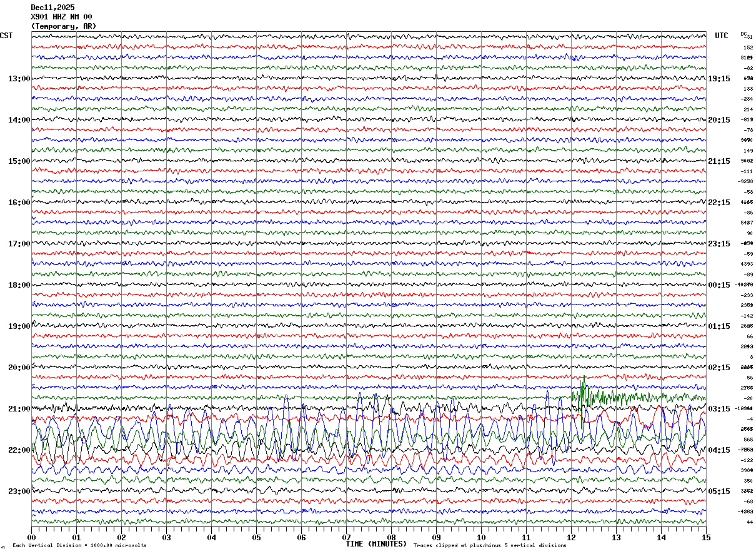Select the 12 minute tick on the time axis
Screen dimensions: 756x554
571,537
